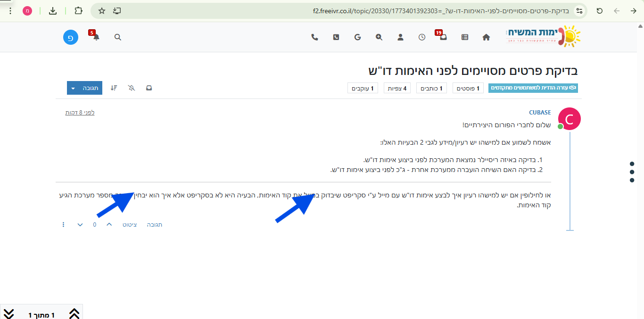Open the three-dot kebab menu under the post
The image size is (644, 319).
click(64, 224)
